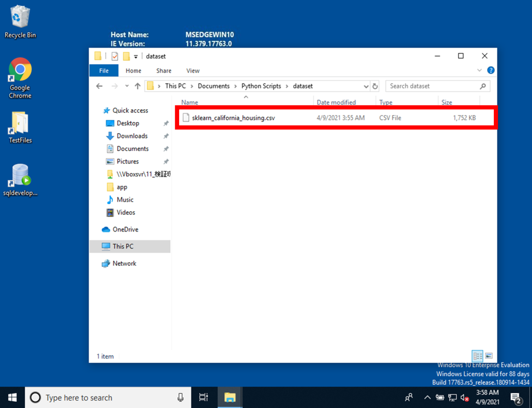Open the clock showing 3:58 AM

[486, 397]
